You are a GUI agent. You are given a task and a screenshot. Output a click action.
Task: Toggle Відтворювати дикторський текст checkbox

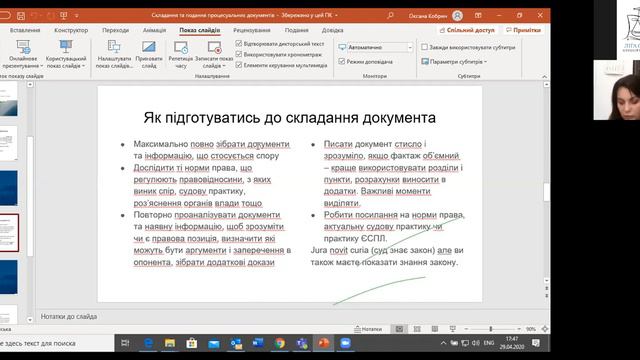tap(239, 43)
